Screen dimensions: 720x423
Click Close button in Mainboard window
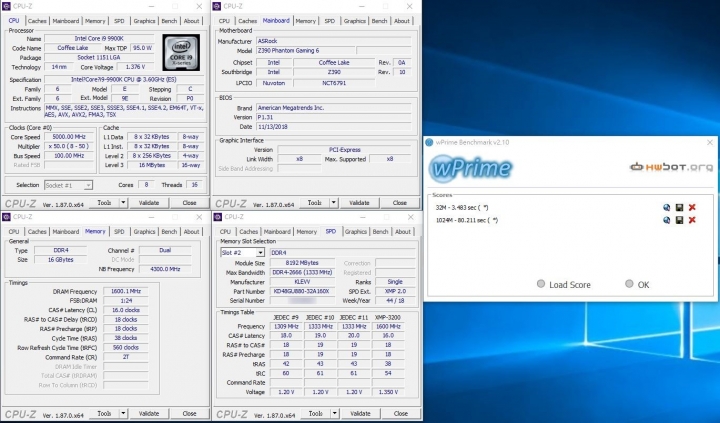coord(399,203)
